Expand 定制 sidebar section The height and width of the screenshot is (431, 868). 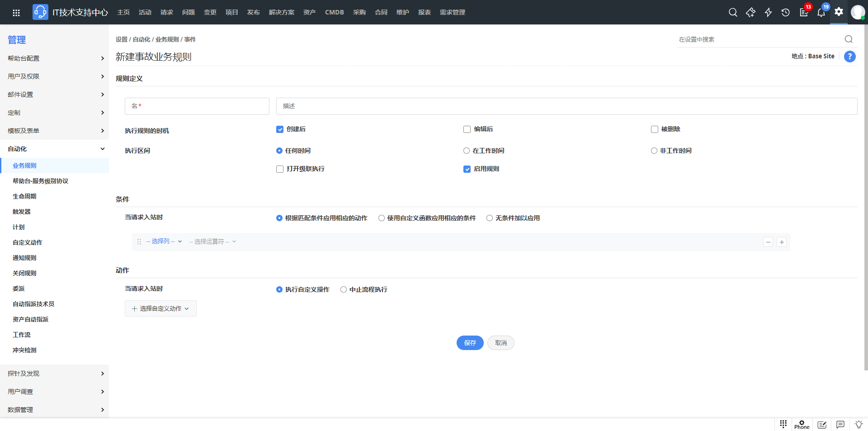[54, 113]
